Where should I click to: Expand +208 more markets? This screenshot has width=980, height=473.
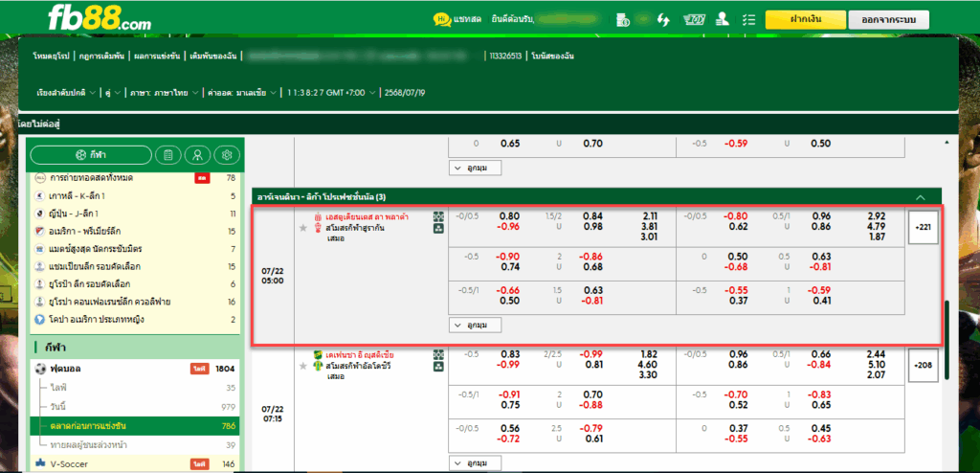[924, 365]
